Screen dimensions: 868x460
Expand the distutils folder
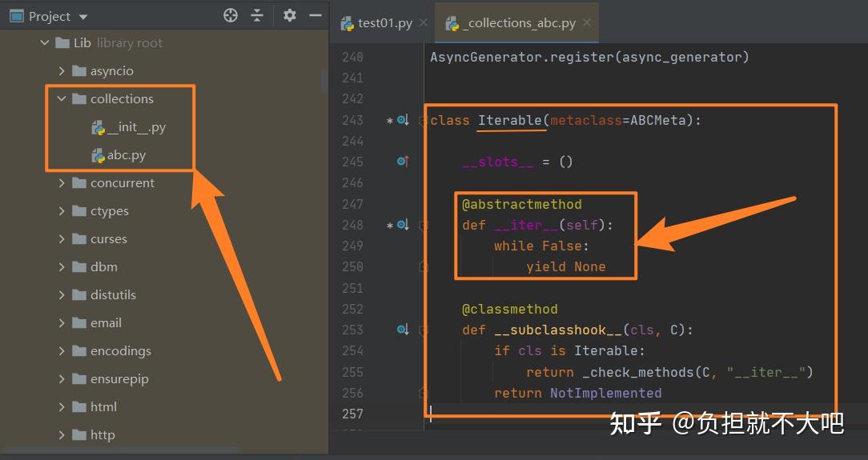pos(62,294)
